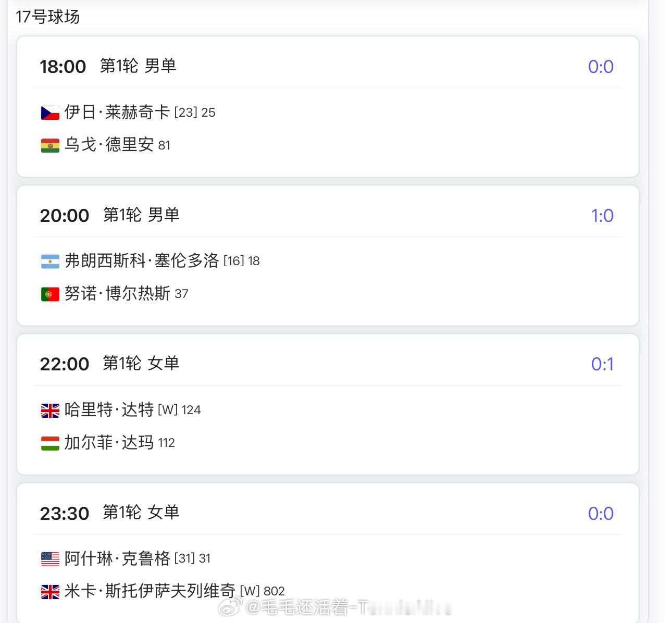This screenshot has height=623, width=672.
Task: Select player name 阿什琳·克鲁格
Action: pyautogui.click(x=117, y=558)
